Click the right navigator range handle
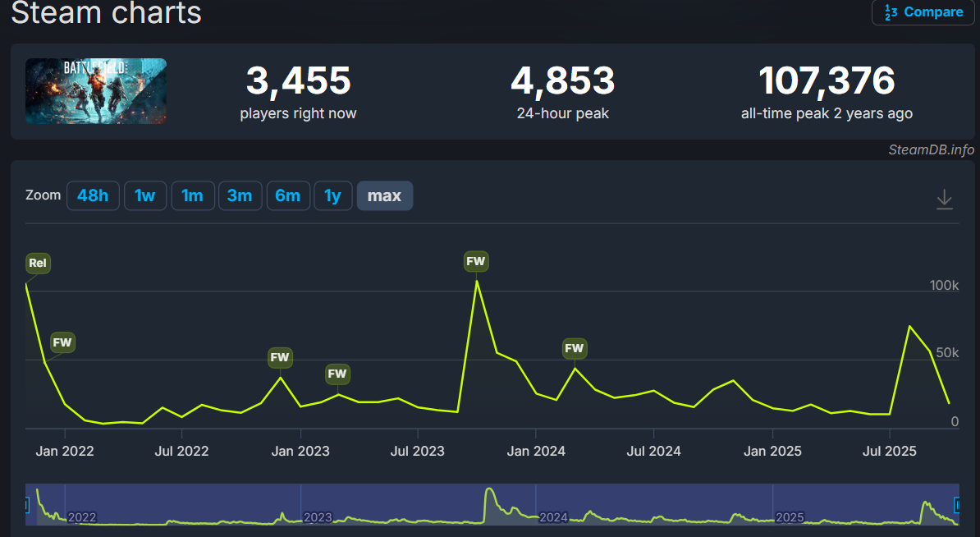 957,504
